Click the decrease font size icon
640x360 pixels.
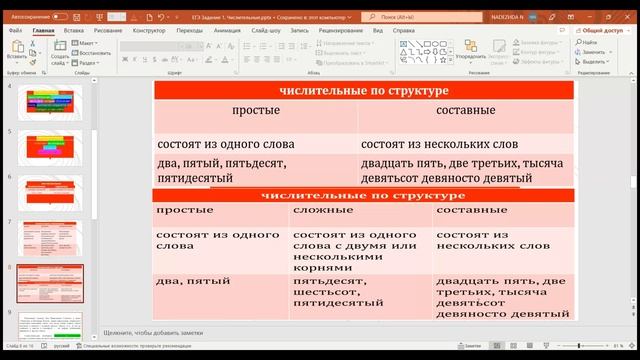coord(219,46)
